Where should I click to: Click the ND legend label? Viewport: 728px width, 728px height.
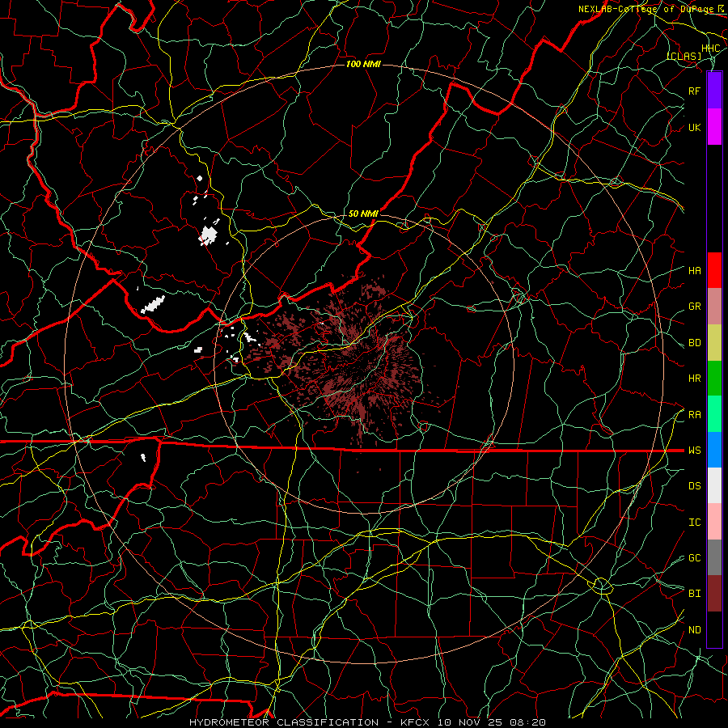click(x=695, y=630)
